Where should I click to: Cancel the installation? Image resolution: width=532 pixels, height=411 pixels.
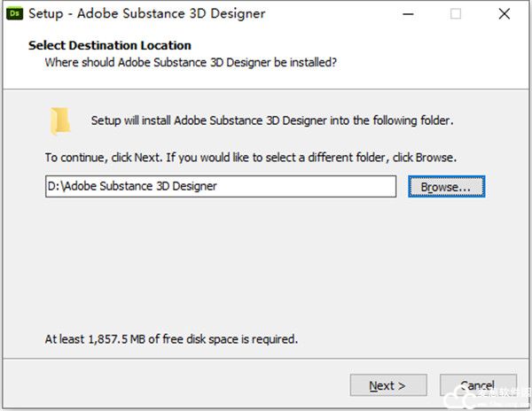tap(477, 385)
